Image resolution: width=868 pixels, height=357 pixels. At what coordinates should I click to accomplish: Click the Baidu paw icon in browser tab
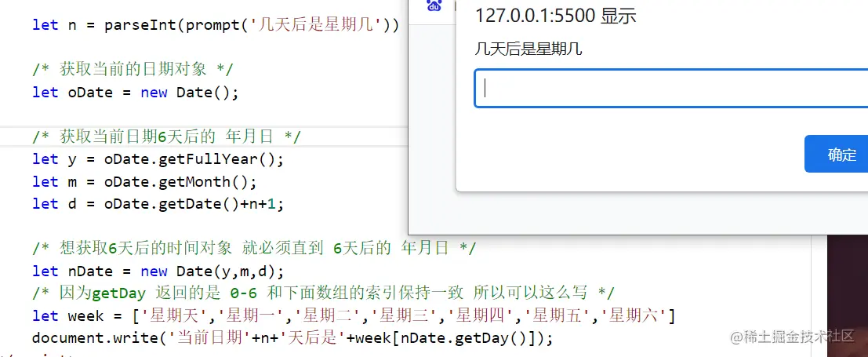[434, 6]
